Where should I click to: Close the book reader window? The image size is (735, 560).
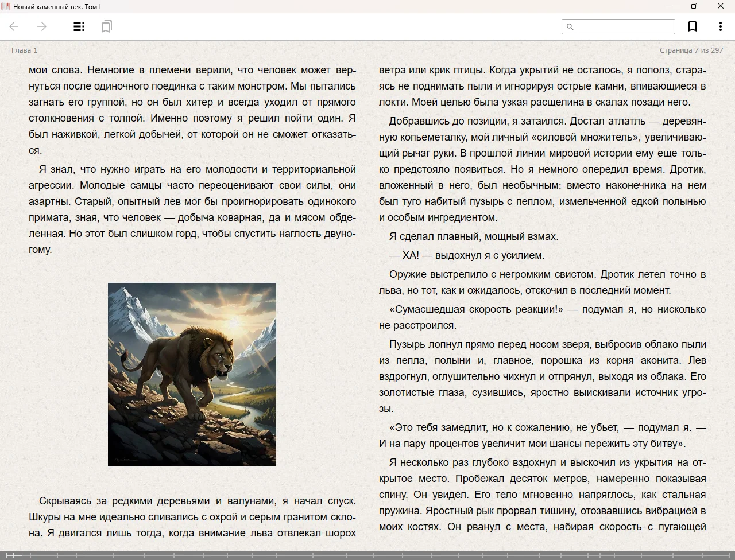pos(720,6)
